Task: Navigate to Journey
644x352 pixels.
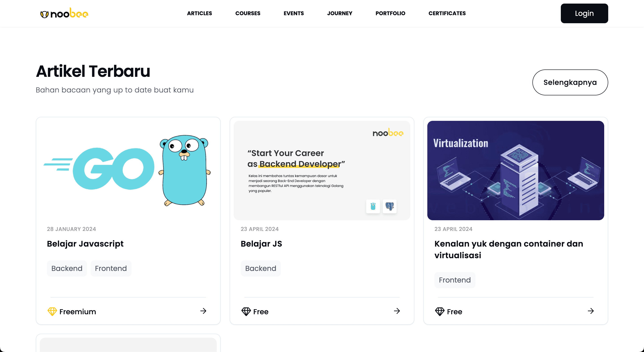Action: pyautogui.click(x=339, y=13)
